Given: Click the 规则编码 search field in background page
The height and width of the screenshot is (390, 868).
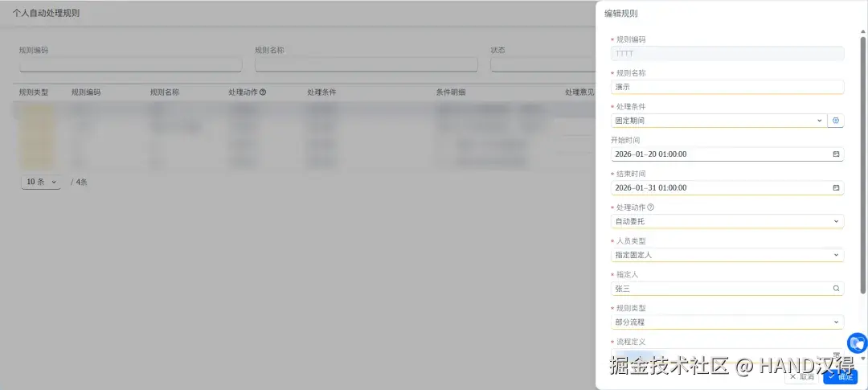Looking at the screenshot, I should [131, 65].
